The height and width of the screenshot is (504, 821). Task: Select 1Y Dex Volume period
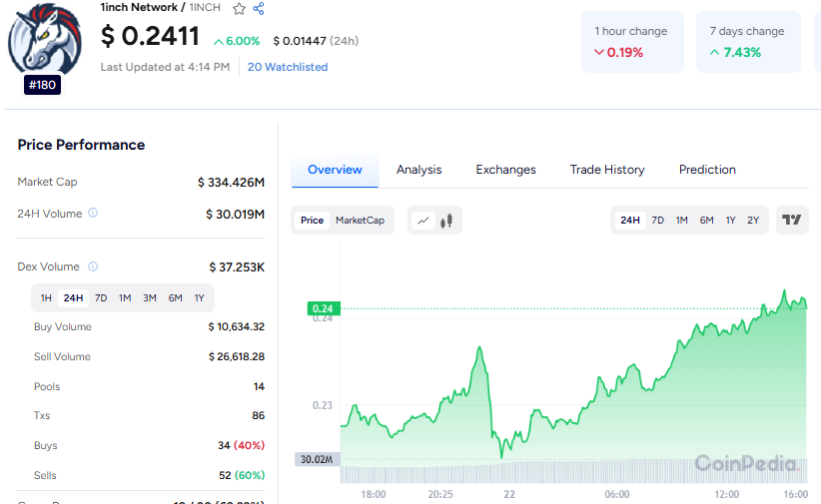(199, 297)
